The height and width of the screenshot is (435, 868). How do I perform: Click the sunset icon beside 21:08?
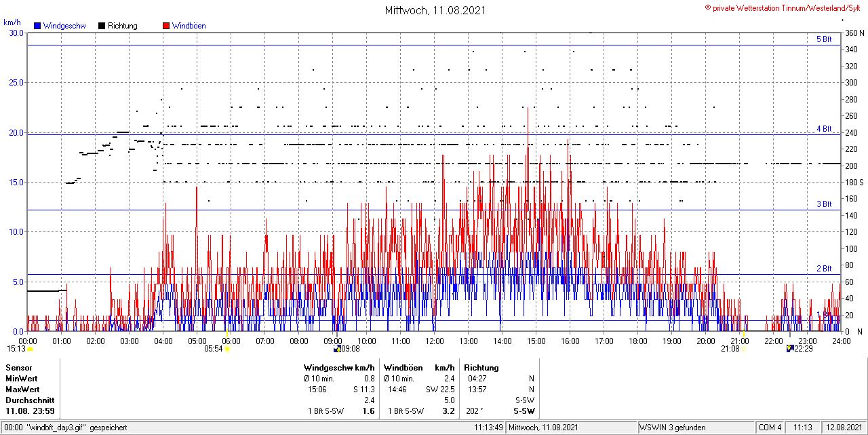click(743, 349)
